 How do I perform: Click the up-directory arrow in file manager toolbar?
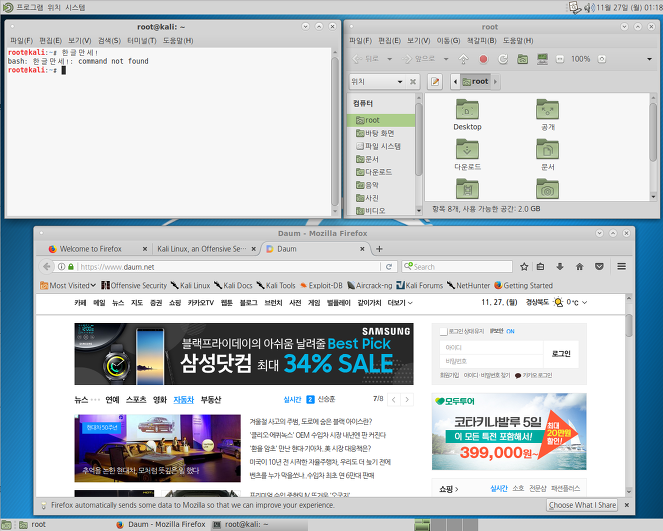463,59
